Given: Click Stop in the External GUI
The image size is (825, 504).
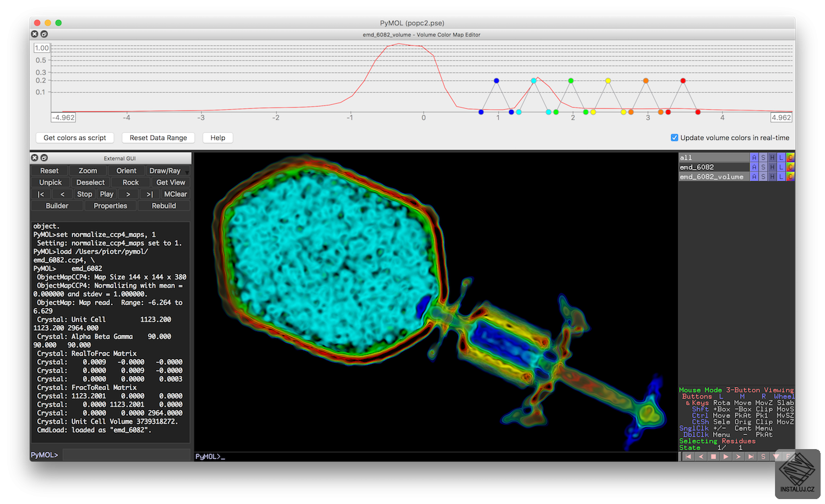Looking at the screenshot, I should coord(85,194).
